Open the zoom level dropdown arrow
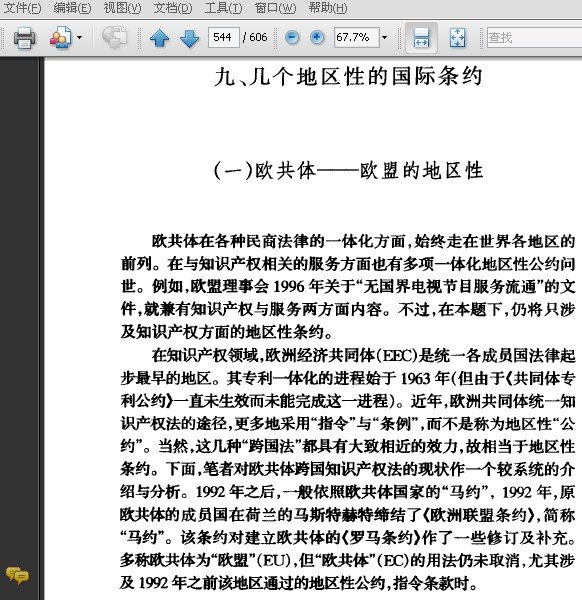This screenshot has height=600, width=582. coord(385,37)
